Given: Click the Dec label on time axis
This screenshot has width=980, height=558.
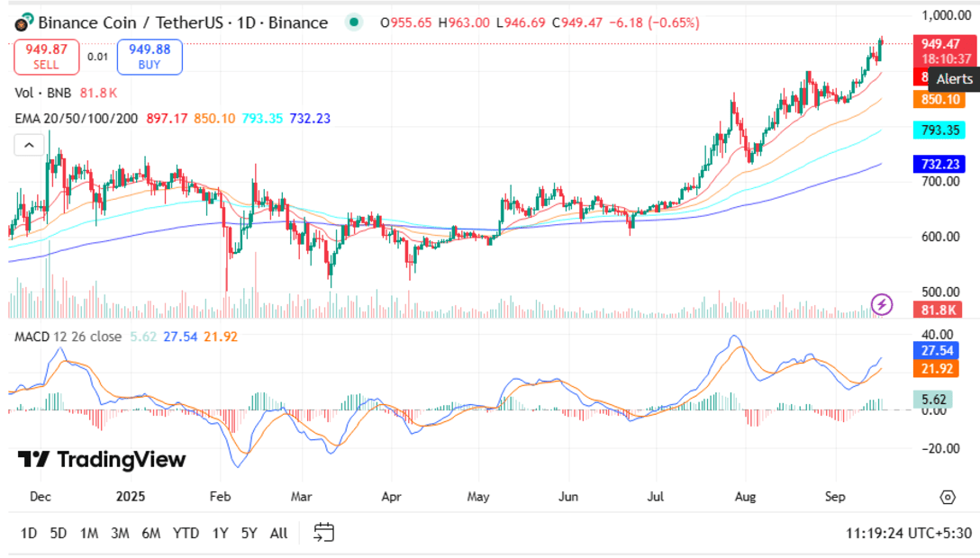Looking at the screenshot, I should tap(41, 497).
